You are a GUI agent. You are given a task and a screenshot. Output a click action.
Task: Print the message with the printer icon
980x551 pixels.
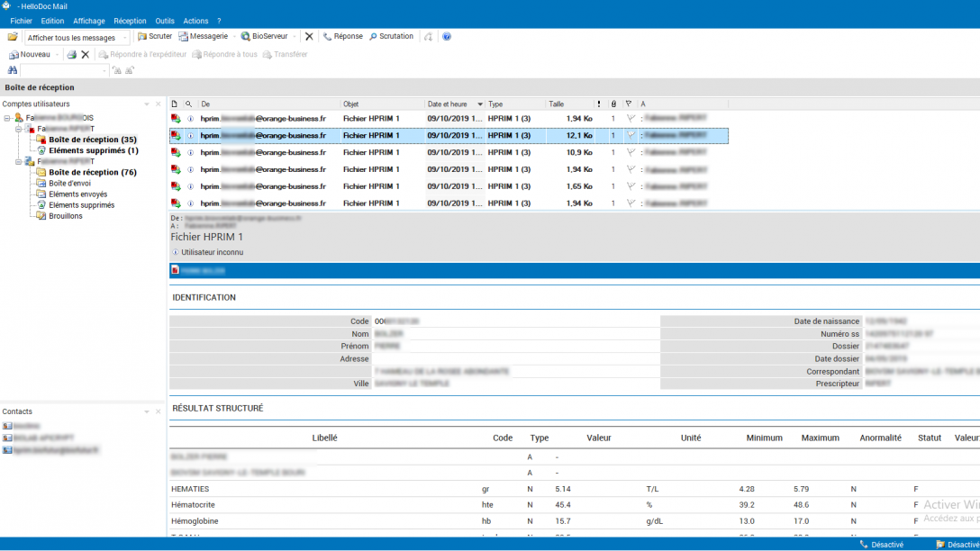(x=71, y=55)
